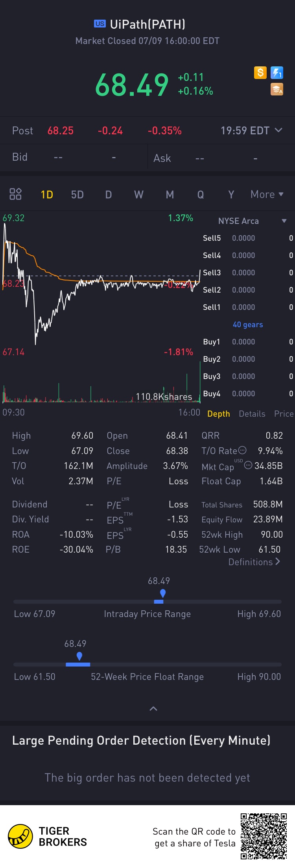Expand the post-market time dropdown chevron
This screenshot has width=295, height=868.
coord(278,130)
